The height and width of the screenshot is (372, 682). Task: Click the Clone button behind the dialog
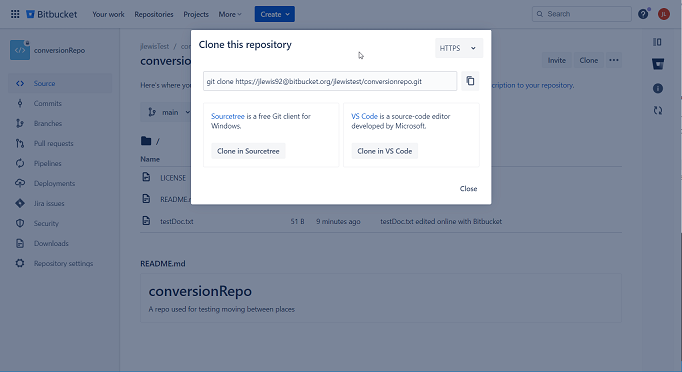[588, 60]
